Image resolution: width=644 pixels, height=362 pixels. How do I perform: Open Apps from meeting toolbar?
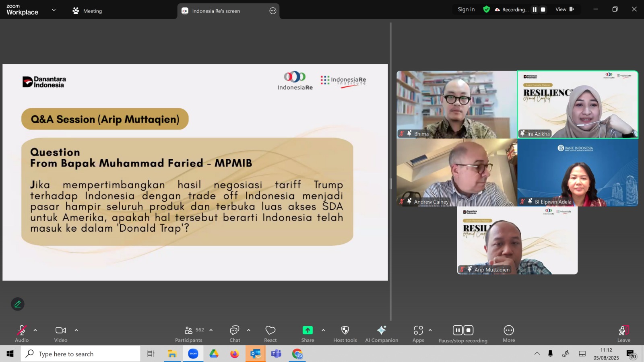(x=418, y=334)
